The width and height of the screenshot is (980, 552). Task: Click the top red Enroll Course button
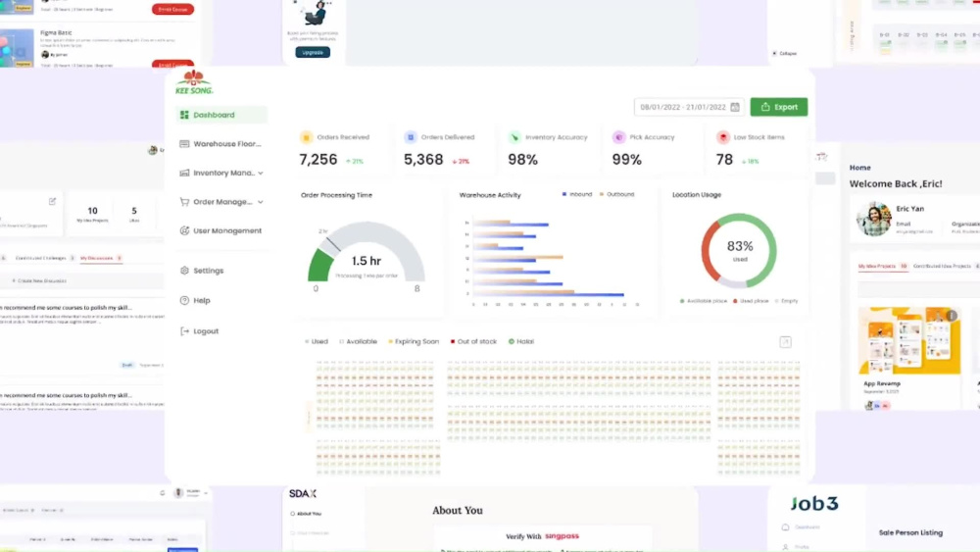172,10
